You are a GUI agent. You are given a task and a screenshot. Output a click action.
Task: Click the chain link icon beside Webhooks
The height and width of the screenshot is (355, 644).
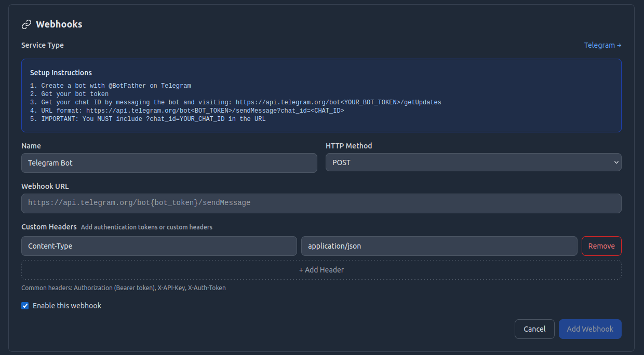[26, 24]
